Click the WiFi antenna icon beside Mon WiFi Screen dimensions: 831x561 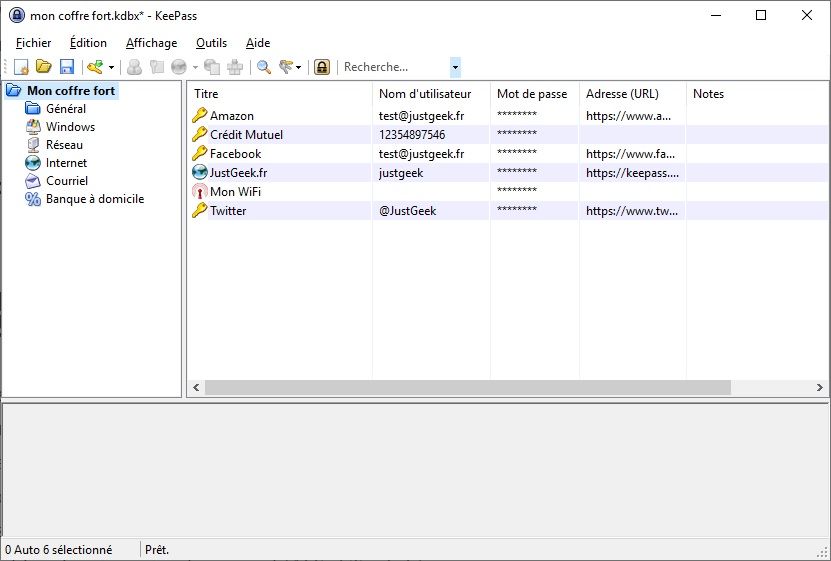pyautogui.click(x=199, y=191)
